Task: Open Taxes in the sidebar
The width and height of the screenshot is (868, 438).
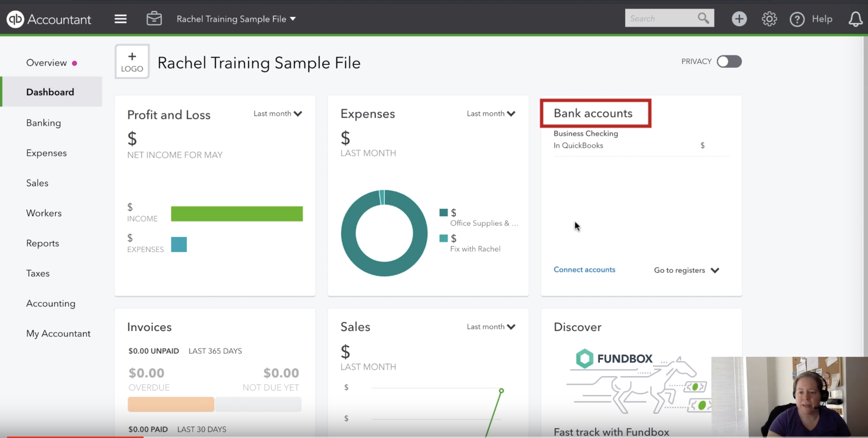Action: pos(38,273)
